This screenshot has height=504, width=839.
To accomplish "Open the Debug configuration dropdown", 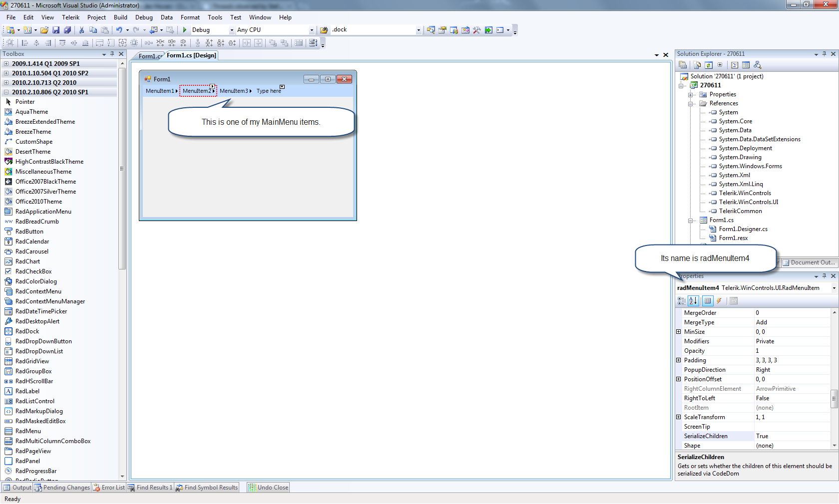I will pyautogui.click(x=232, y=30).
